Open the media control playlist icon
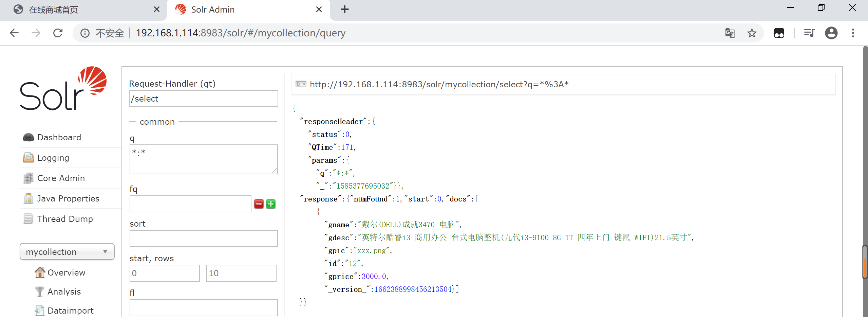Viewport: 868px width, 317px height. click(x=809, y=33)
